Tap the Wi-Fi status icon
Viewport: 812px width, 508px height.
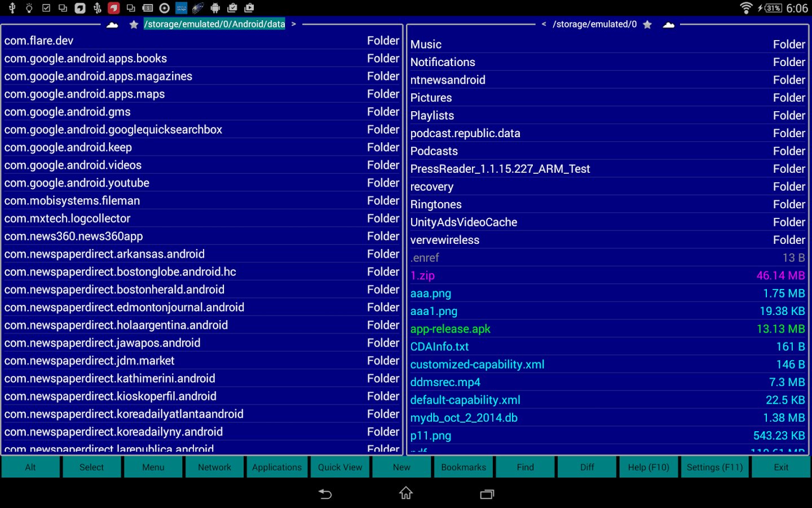[x=746, y=8]
